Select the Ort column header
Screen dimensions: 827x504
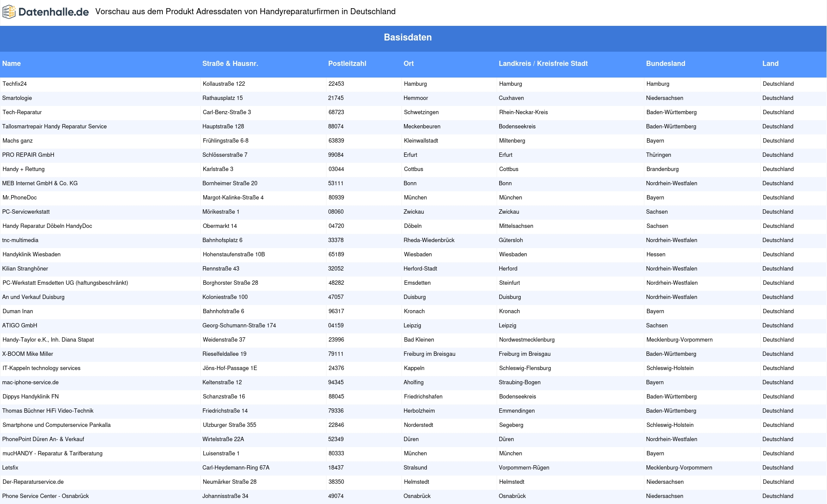409,63
